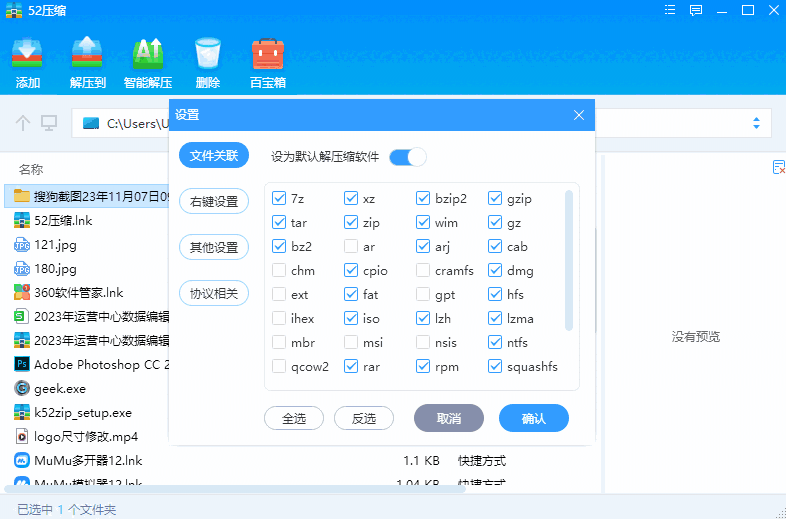
Task: Click the 确认 button
Action: tap(534, 418)
